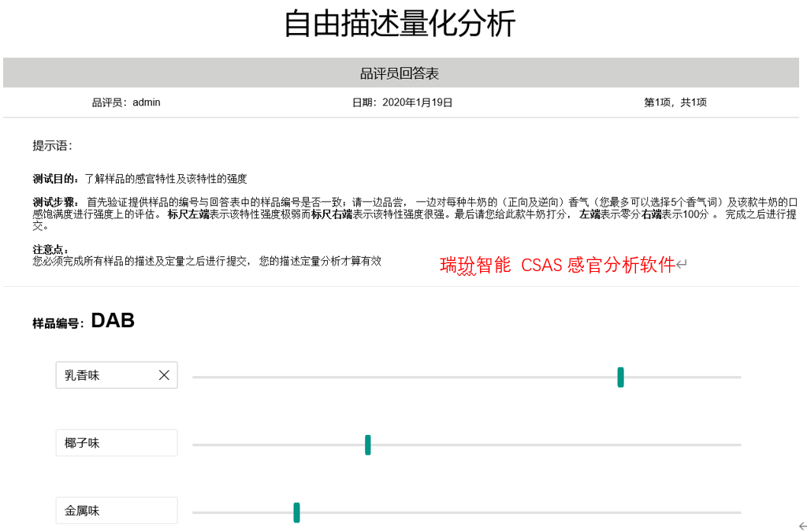Click the 注意点 heading
Screen dimensions: 807x532
coord(50,250)
